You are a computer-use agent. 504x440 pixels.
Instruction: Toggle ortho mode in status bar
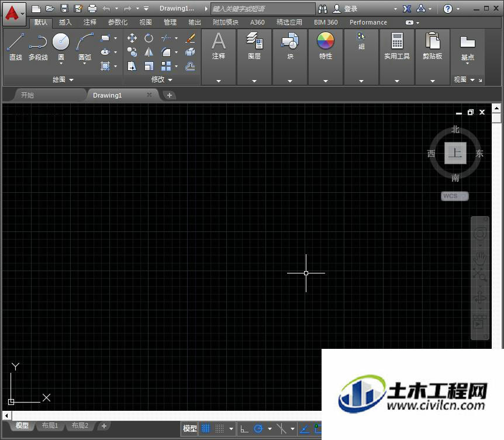244,428
